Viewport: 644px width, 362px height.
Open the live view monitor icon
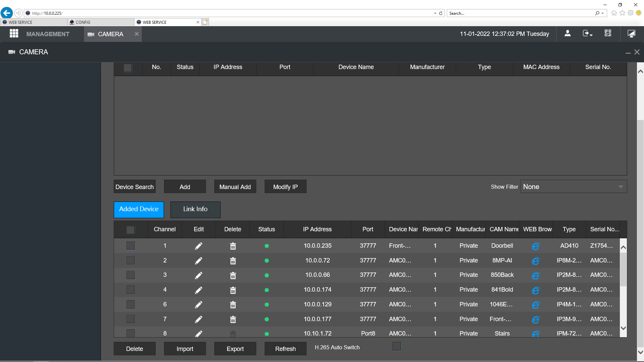point(631,34)
